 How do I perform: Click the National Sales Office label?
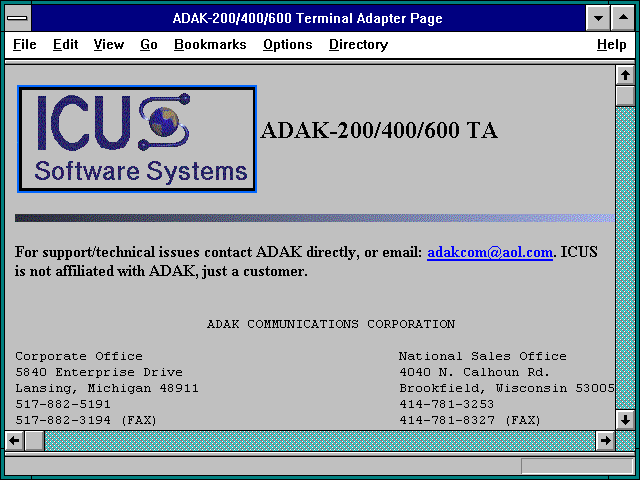(x=483, y=356)
